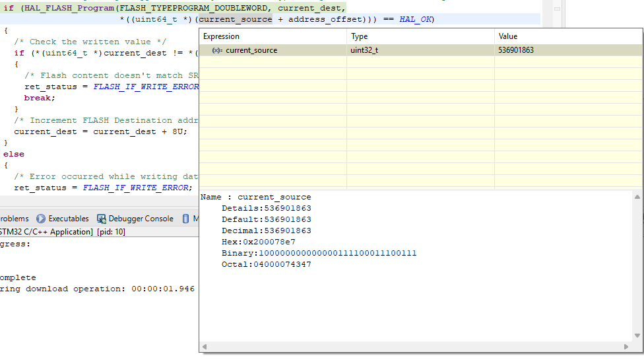Click the detail pane scroll down arrow
The height and width of the screenshot is (360, 644).
coord(637,336)
